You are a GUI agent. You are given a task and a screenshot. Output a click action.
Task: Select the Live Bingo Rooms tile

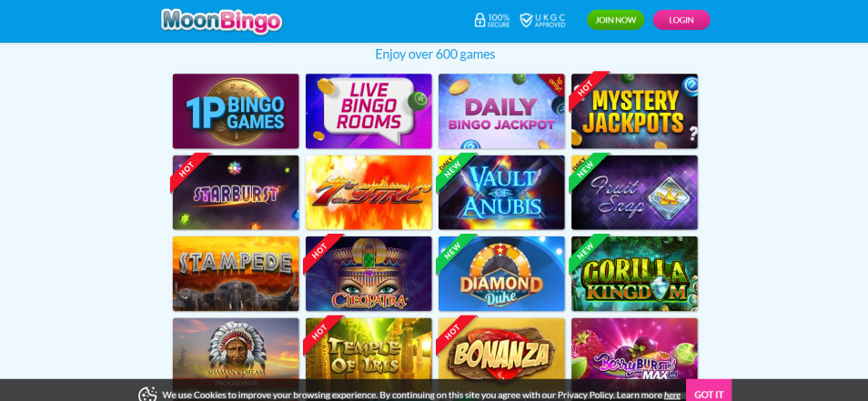point(368,111)
